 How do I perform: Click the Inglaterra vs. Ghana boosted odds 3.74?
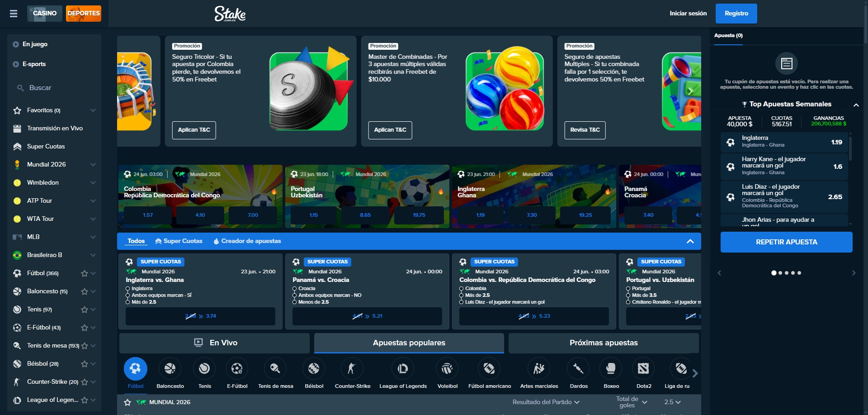pos(200,316)
